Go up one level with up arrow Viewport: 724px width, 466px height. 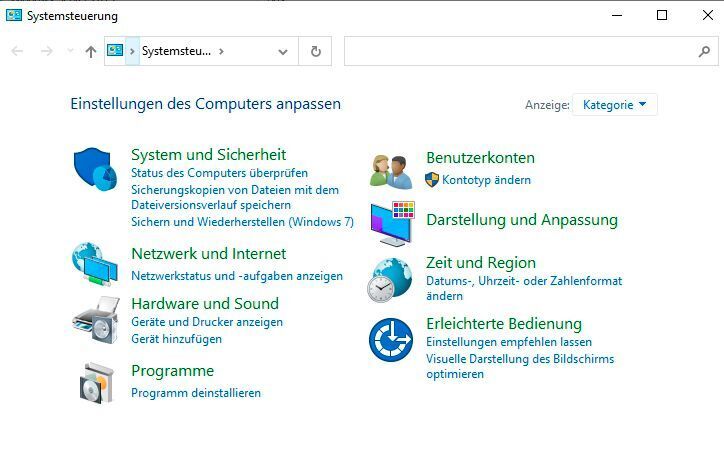(x=91, y=51)
